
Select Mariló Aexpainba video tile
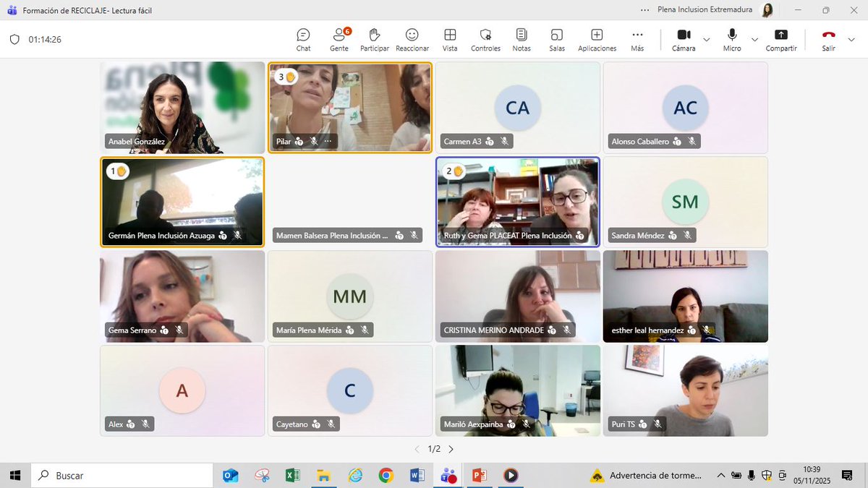518,390
